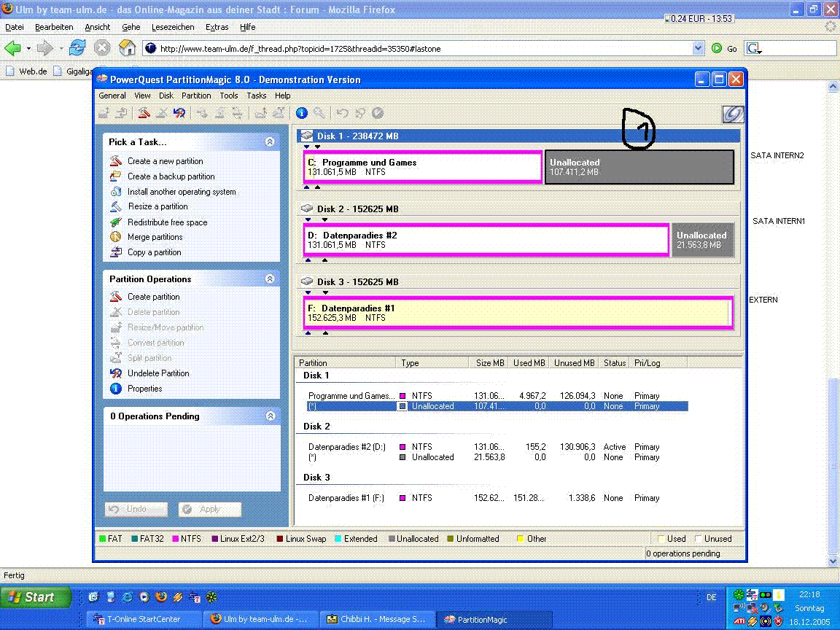Click Properties in Partition Operations

point(144,389)
